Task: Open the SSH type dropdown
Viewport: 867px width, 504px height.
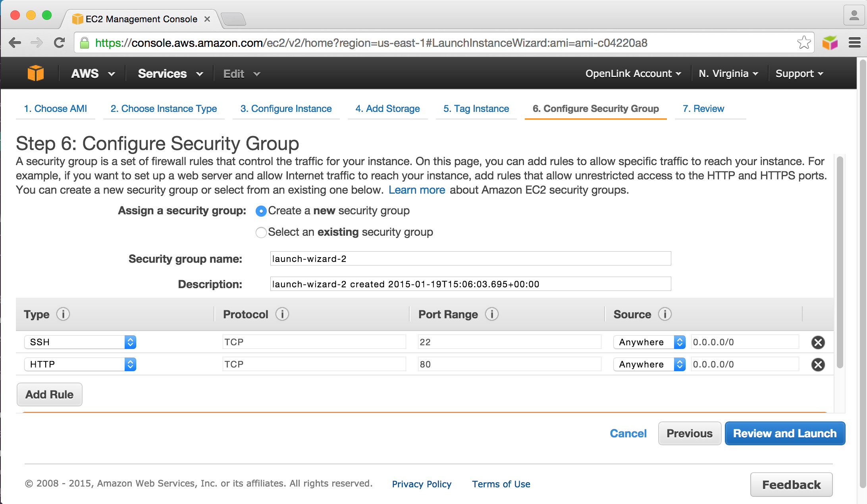Action: click(x=80, y=342)
